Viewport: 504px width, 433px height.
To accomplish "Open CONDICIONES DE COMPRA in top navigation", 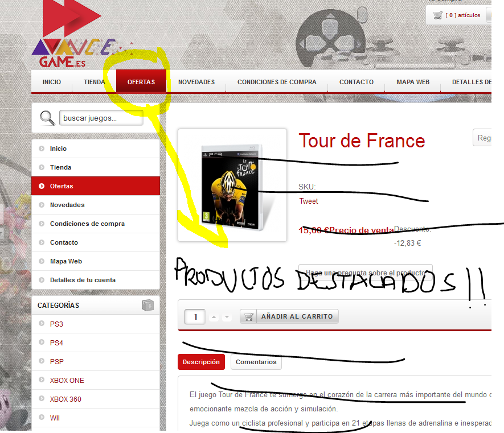I will coord(277,82).
